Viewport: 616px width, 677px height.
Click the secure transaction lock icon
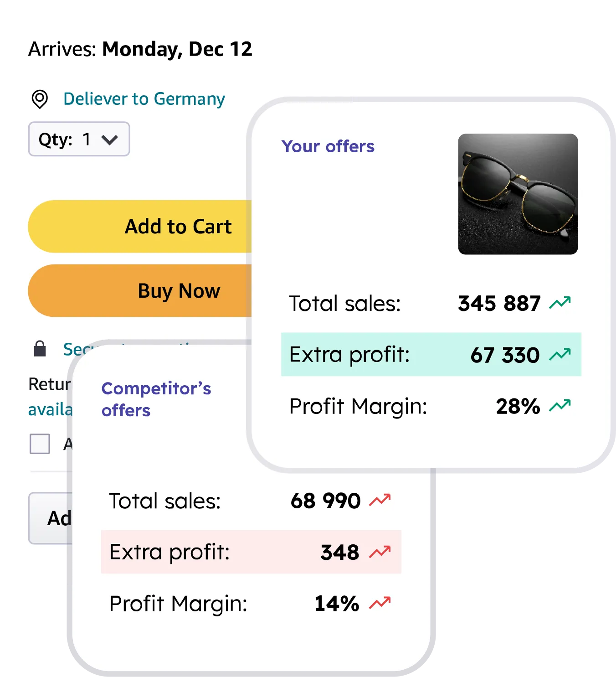click(x=40, y=349)
